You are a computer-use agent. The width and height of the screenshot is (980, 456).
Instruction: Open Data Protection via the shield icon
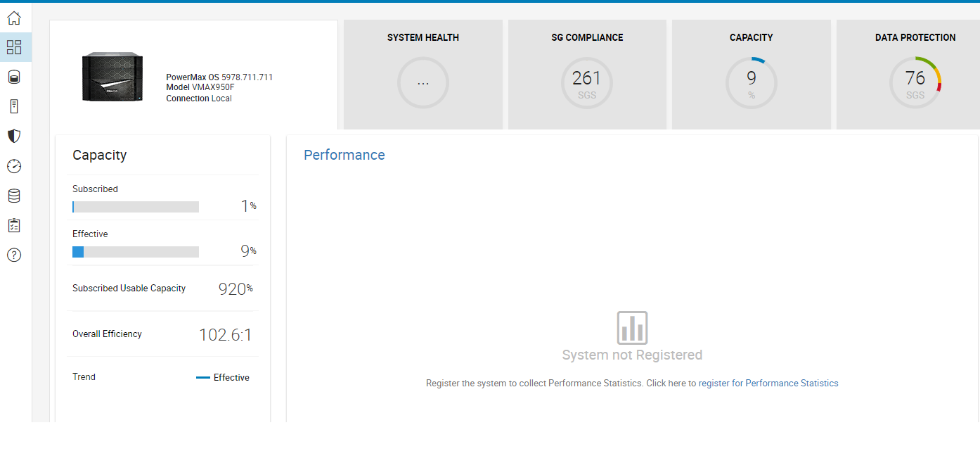pyautogui.click(x=14, y=135)
